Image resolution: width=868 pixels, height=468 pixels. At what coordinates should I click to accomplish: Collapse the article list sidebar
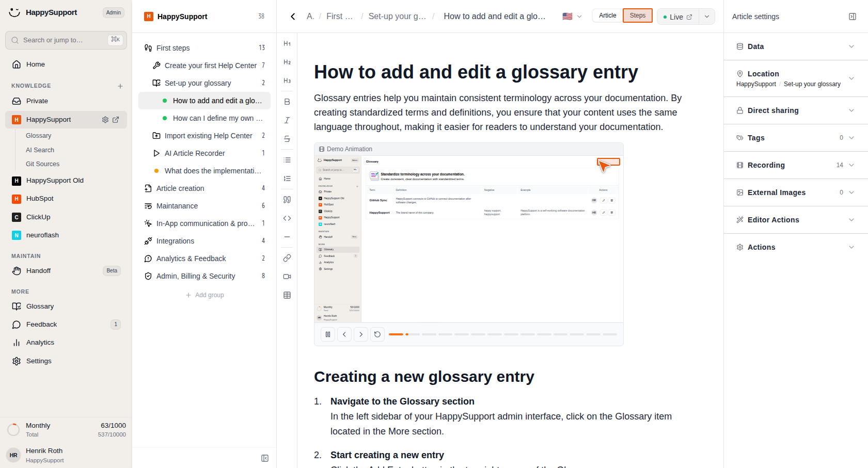click(265, 458)
